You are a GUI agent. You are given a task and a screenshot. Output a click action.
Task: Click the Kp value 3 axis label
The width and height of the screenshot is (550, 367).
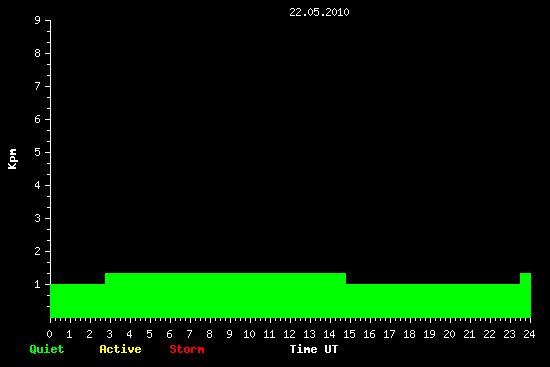point(38,218)
